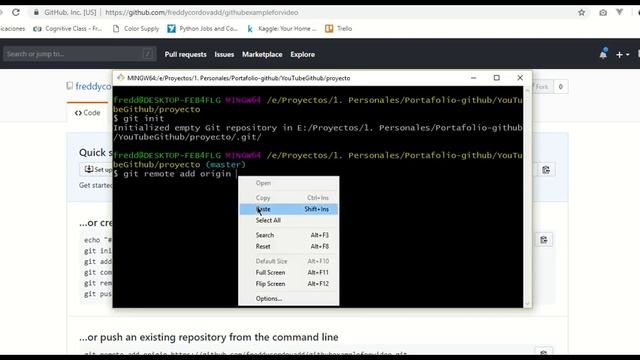Open the Kaggle Your Home bookmark

coord(281,29)
